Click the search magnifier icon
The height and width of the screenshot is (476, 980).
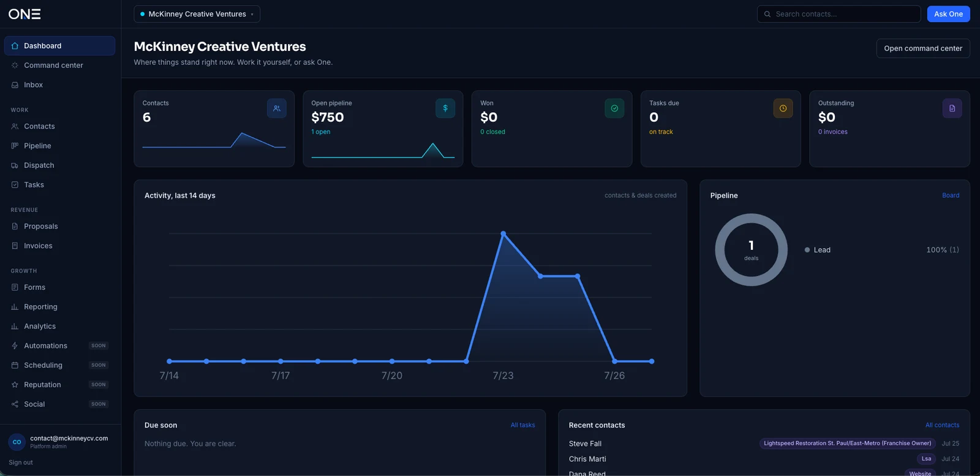pos(767,14)
